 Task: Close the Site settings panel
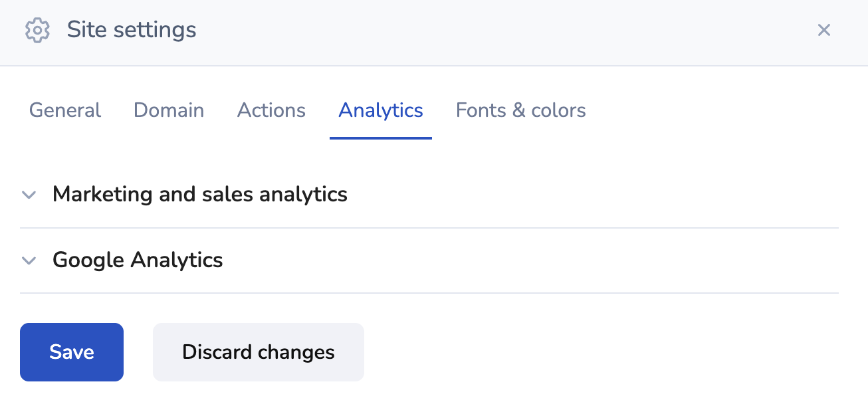click(824, 30)
